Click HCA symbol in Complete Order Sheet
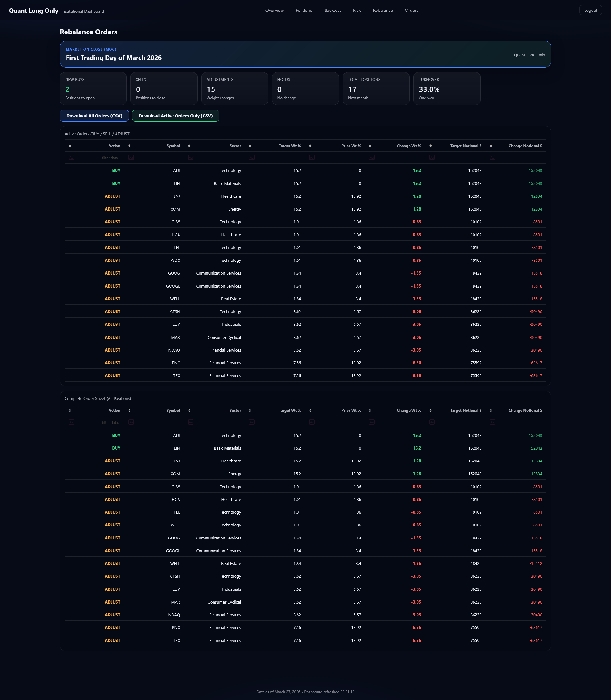This screenshot has height=700, width=611. [x=176, y=500]
